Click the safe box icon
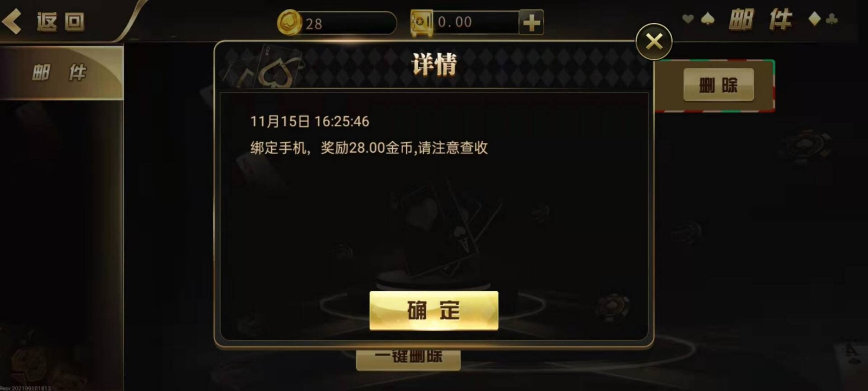Image resolution: width=868 pixels, height=391 pixels. pyautogui.click(x=422, y=23)
